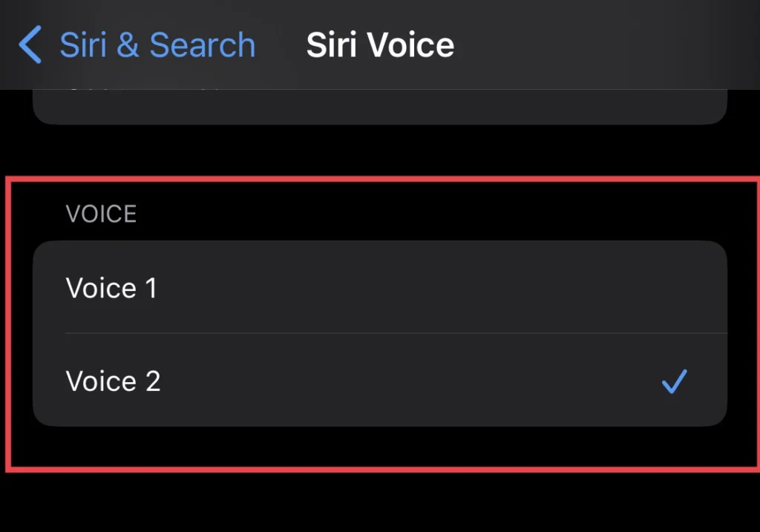
Task: Tap the partially hidden row above VOICE
Action: (x=379, y=108)
